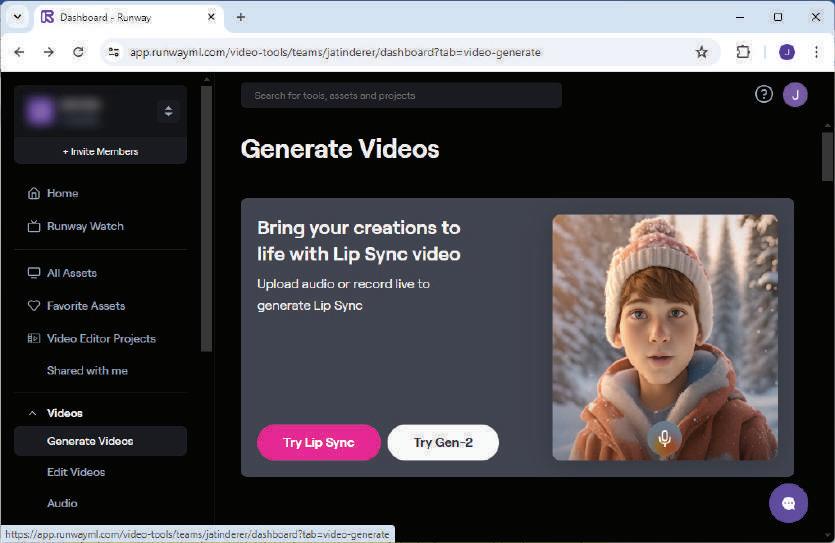The image size is (835, 543).
Task: Open the chat support bubble
Action: (788, 503)
